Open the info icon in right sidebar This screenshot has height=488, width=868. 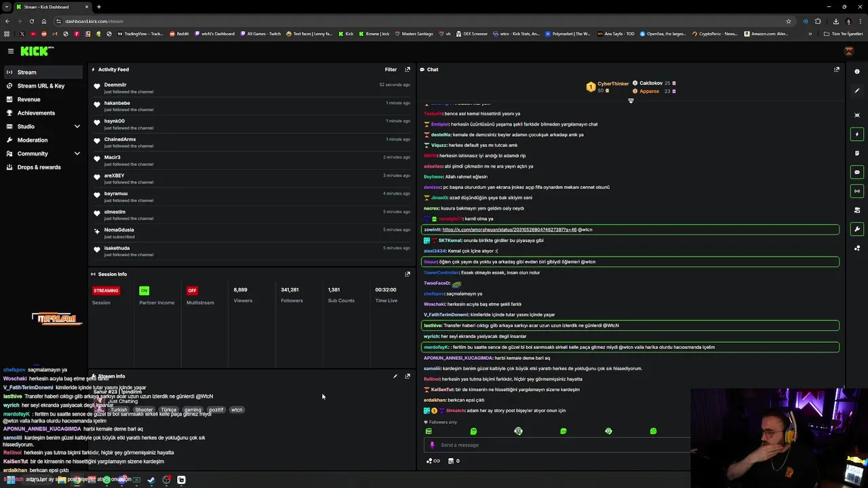tap(857, 72)
